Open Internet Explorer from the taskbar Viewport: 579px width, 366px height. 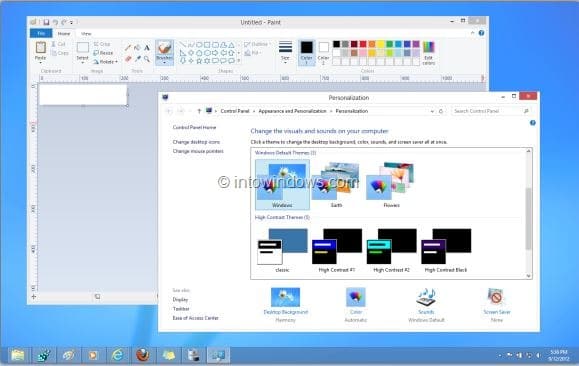(118, 355)
